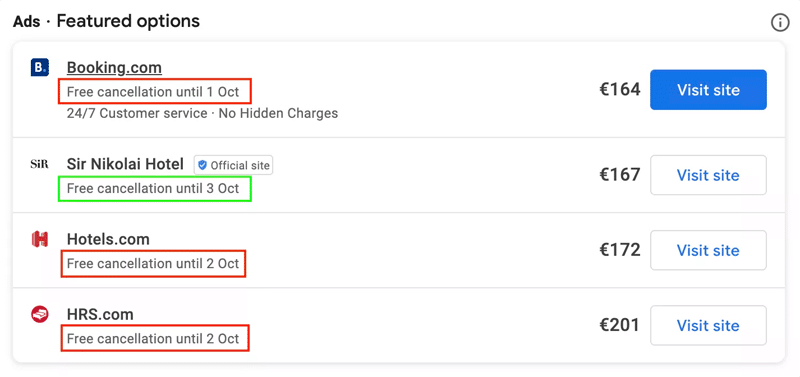This screenshot has width=800, height=377.
Task: Visit site for Hotels.com offer
Action: click(x=708, y=250)
